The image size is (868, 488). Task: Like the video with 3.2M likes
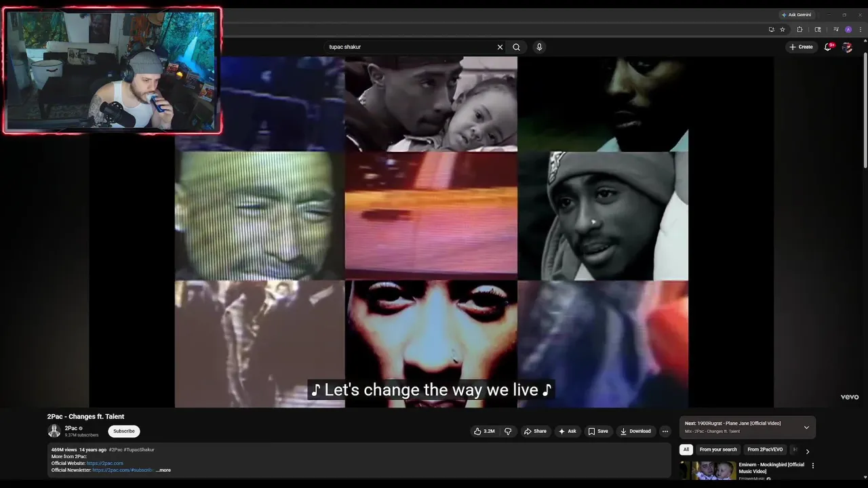click(x=484, y=431)
